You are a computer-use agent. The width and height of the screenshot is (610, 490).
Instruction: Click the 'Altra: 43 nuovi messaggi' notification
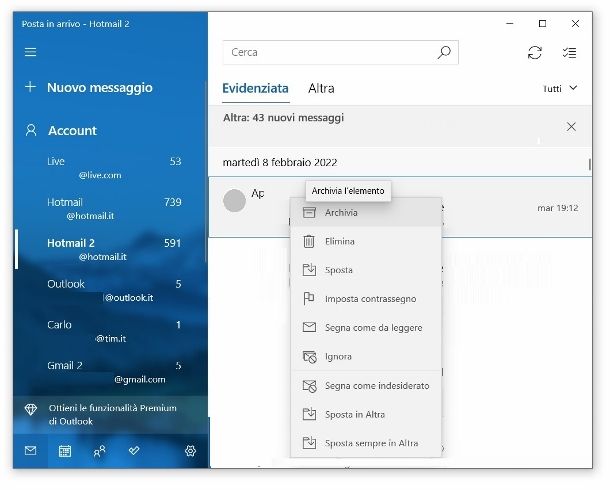tap(283, 118)
